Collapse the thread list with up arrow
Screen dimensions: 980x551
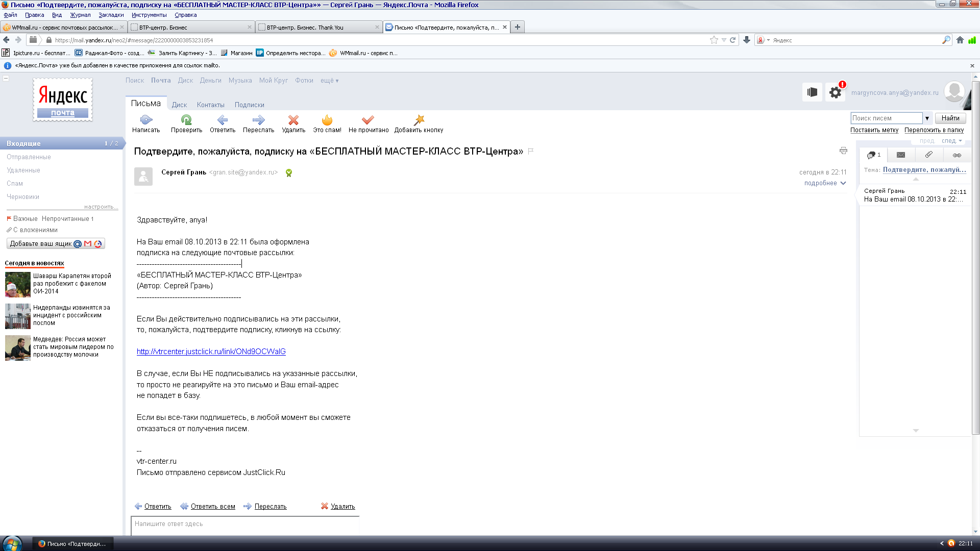[x=916, y=179]
